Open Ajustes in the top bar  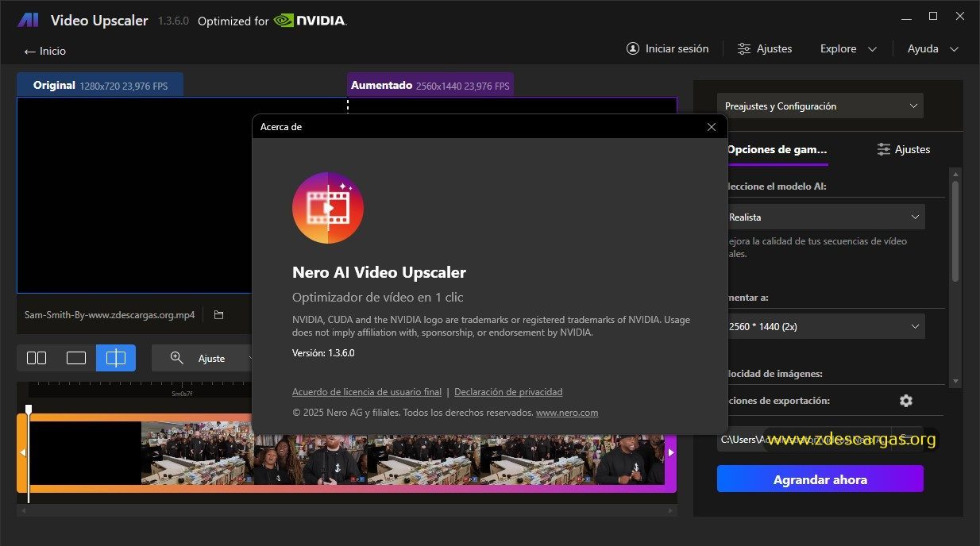(x=764, y=48)
